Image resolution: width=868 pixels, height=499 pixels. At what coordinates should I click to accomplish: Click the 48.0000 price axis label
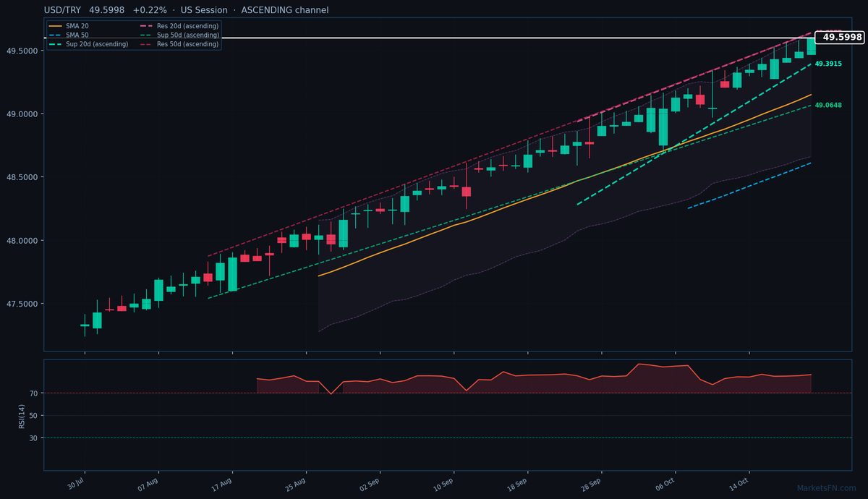click(x=22, y=240)
